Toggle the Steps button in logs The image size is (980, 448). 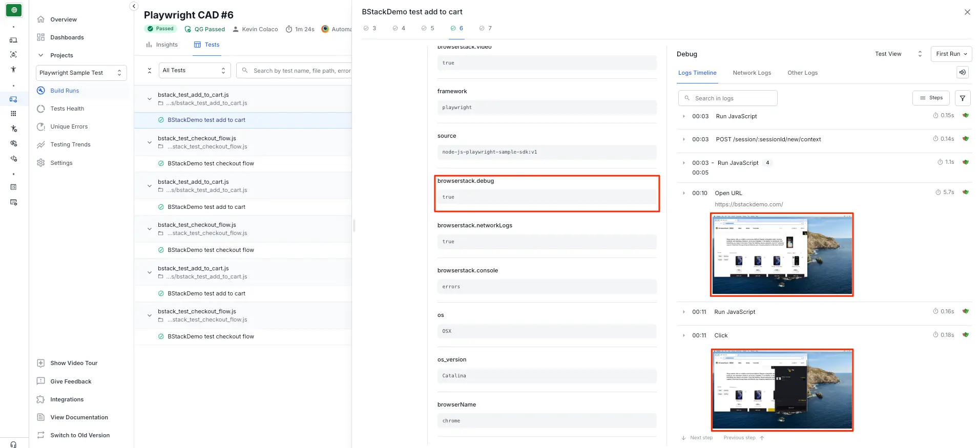[x=931, y=98]
